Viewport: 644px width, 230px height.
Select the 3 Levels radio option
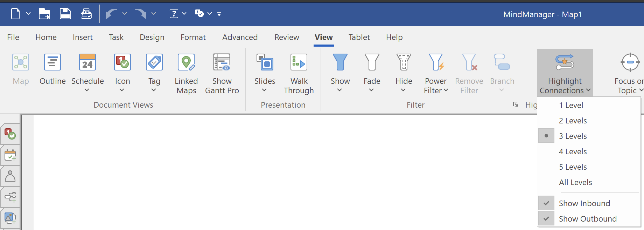click(573, 136)
